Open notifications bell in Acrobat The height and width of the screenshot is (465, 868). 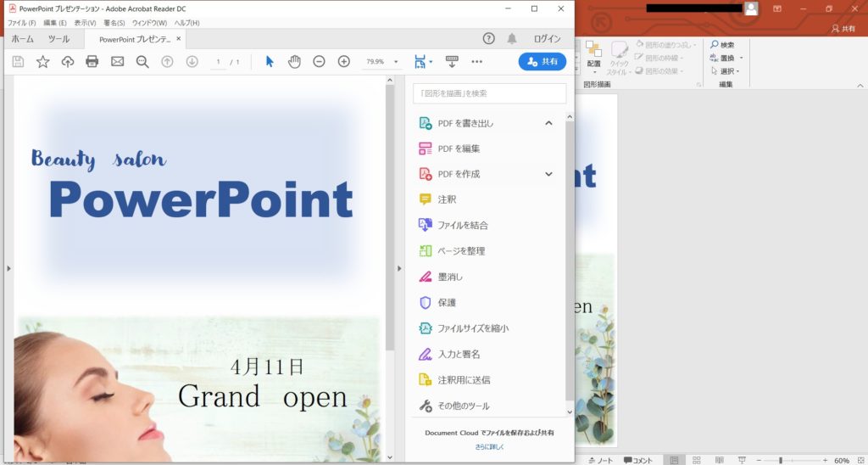click(x=512, y=38)
